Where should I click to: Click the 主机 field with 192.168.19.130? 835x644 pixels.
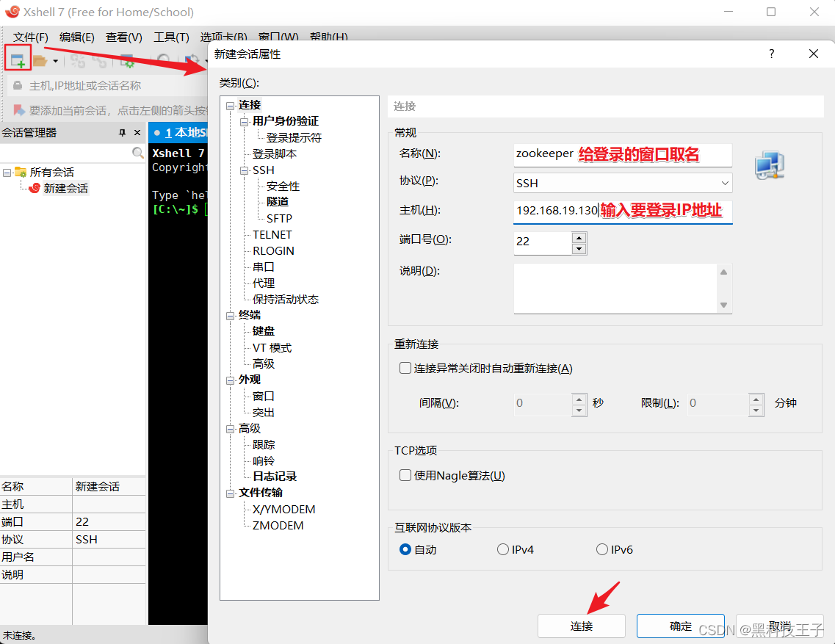coord(623,211)
